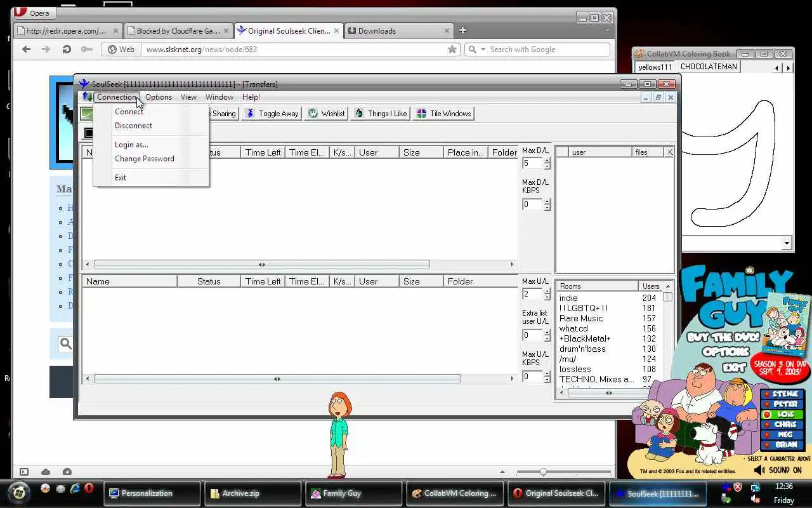
Task: Click the right tab arrow in CollabVM Coloring Book
Action: pyautogui.click(x=788, y=67)
